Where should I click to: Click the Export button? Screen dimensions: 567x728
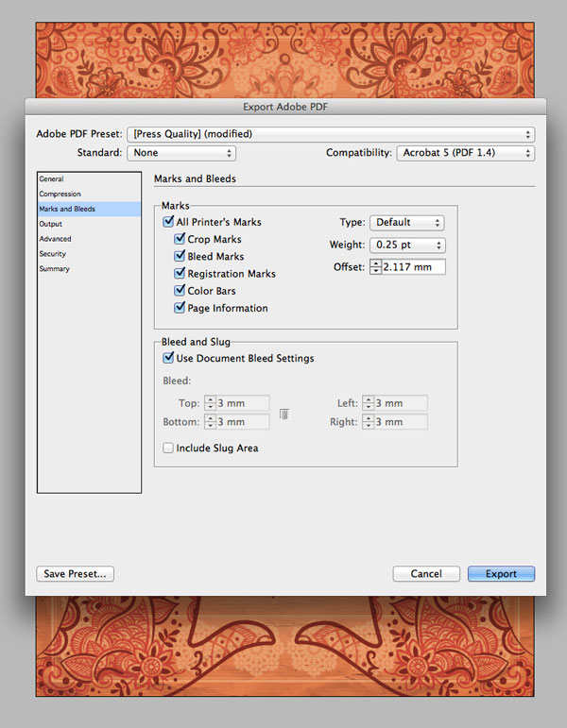(x=501, y=573)
